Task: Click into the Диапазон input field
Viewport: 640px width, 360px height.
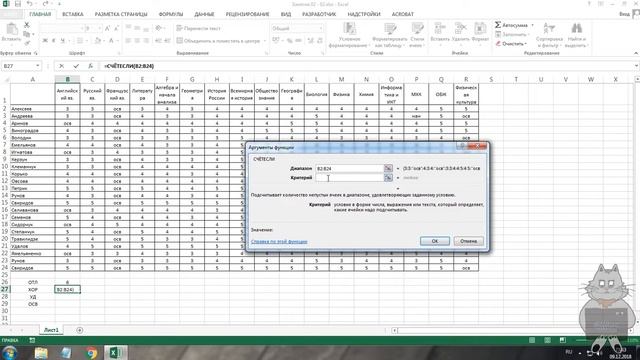Action: coord(349,168)
